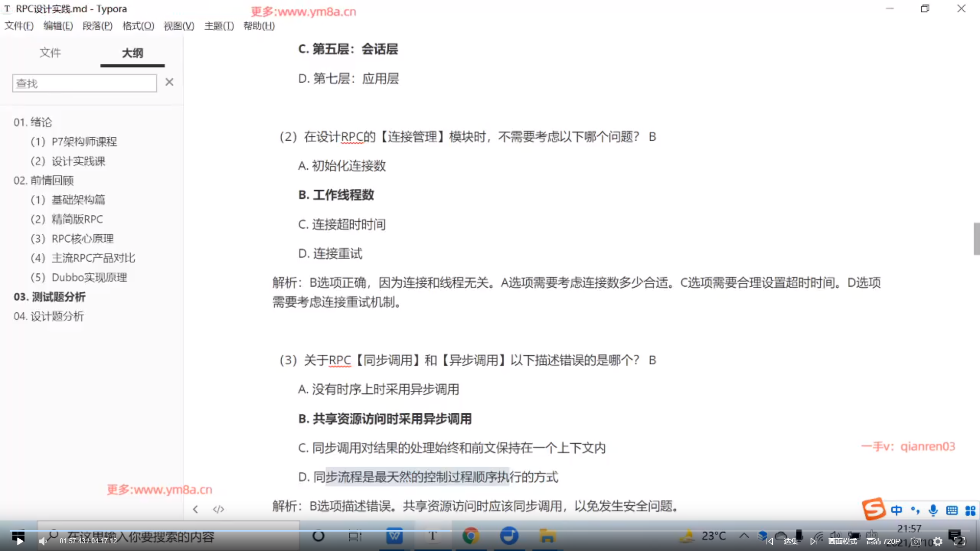Click the sidebar collapse arrow icon

click(x=195, y=509)
